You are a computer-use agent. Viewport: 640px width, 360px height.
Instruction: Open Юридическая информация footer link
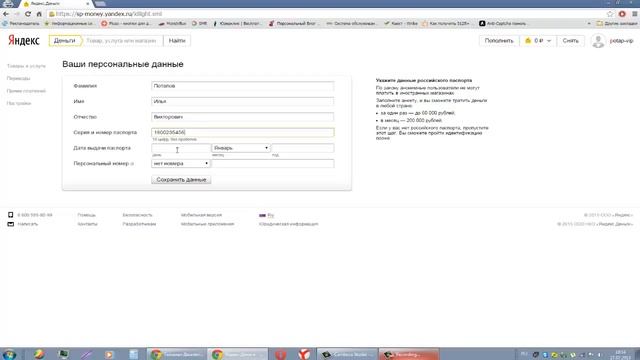(289, 224)
